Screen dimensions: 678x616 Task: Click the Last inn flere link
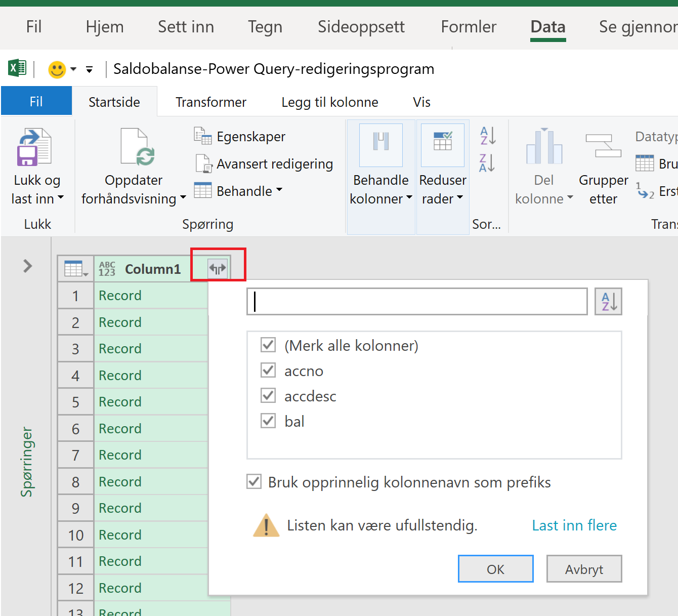coord(574,525)
